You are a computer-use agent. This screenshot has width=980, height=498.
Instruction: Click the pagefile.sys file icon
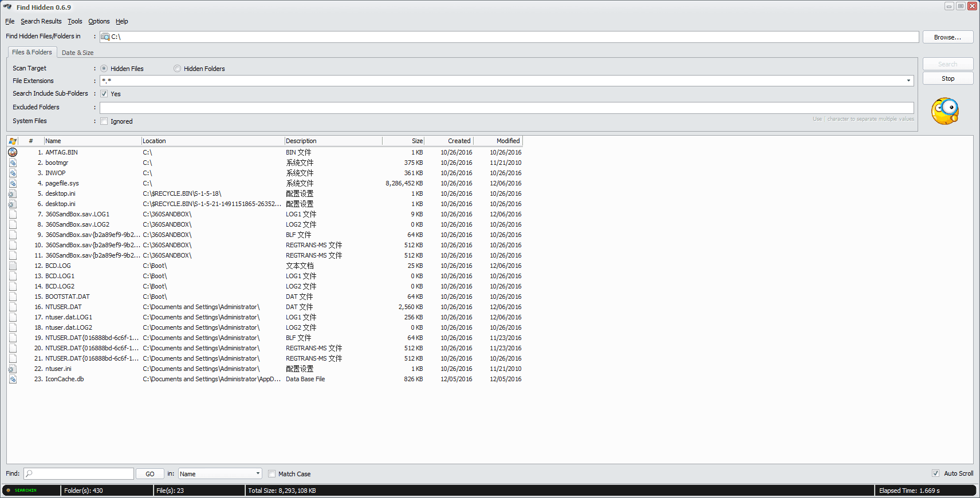tap(13, 183)
